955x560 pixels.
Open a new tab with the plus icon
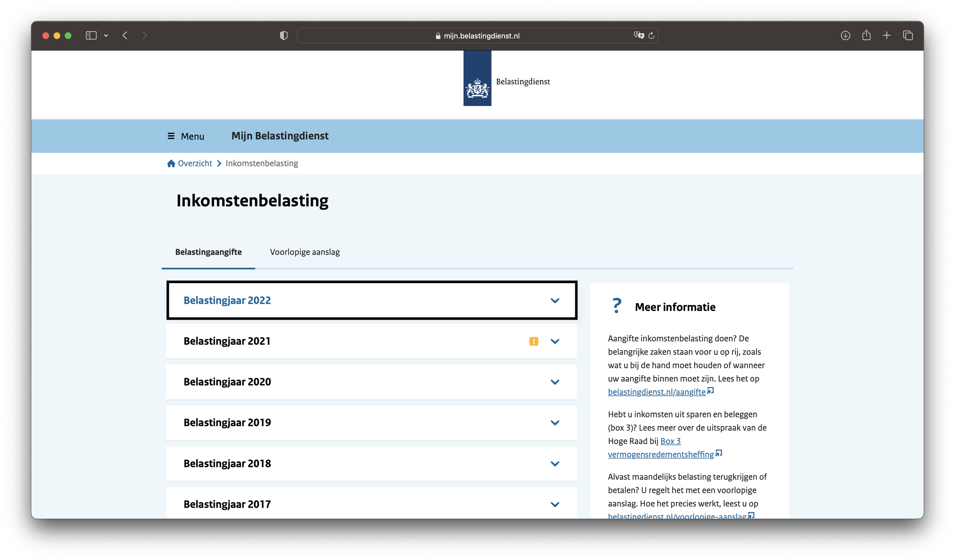(x=887, y=36)
